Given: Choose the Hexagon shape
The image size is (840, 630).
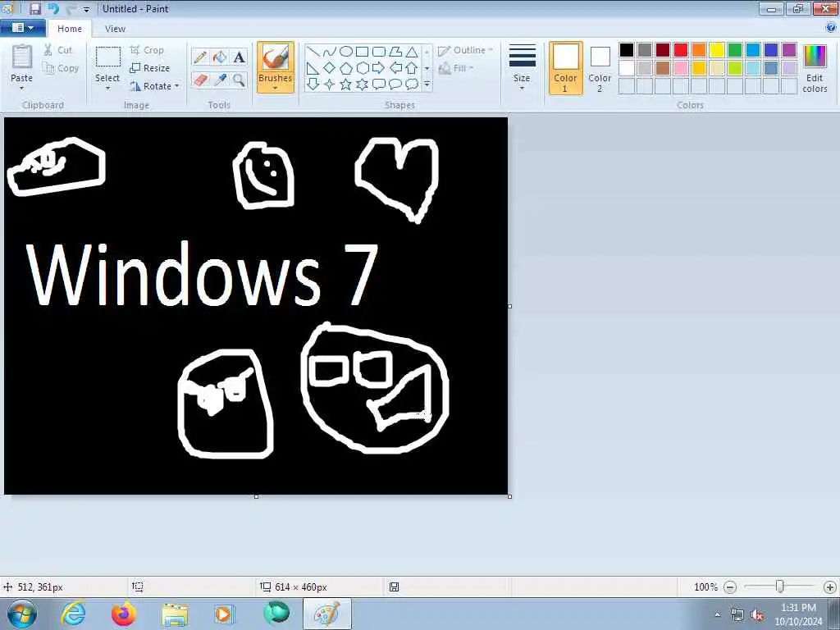Looking at the screenshot, I should click(362, 68).
